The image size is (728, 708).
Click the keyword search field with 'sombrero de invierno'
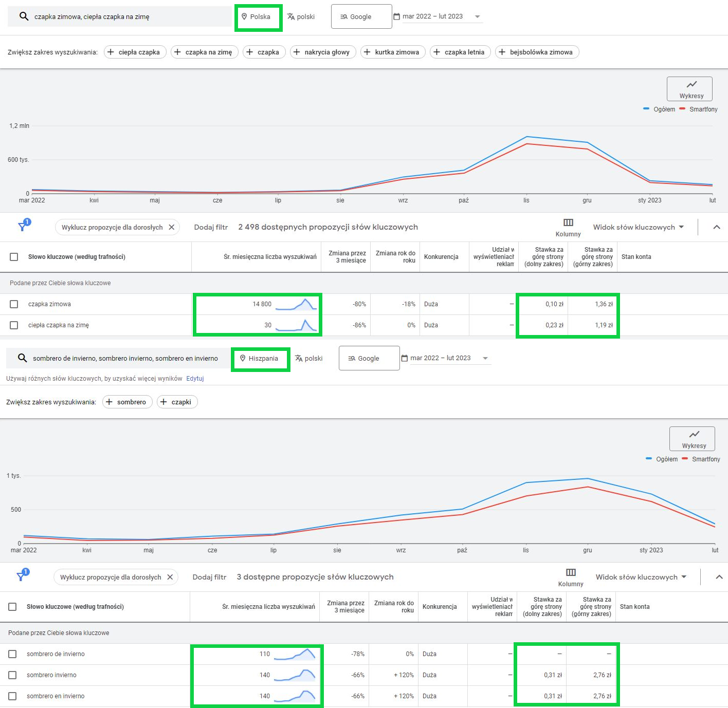[119, 358]
